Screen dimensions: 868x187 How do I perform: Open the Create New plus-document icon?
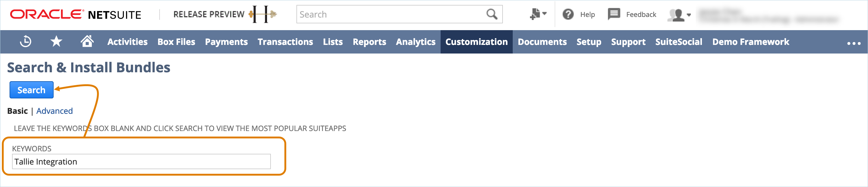pyautogui.click(x=538, y=14)
